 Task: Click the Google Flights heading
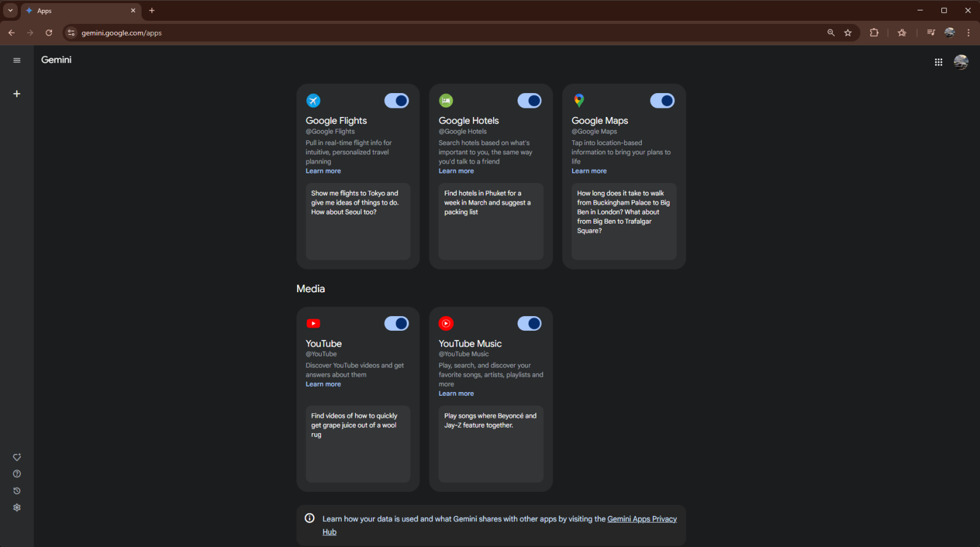(x=336, y=121)
